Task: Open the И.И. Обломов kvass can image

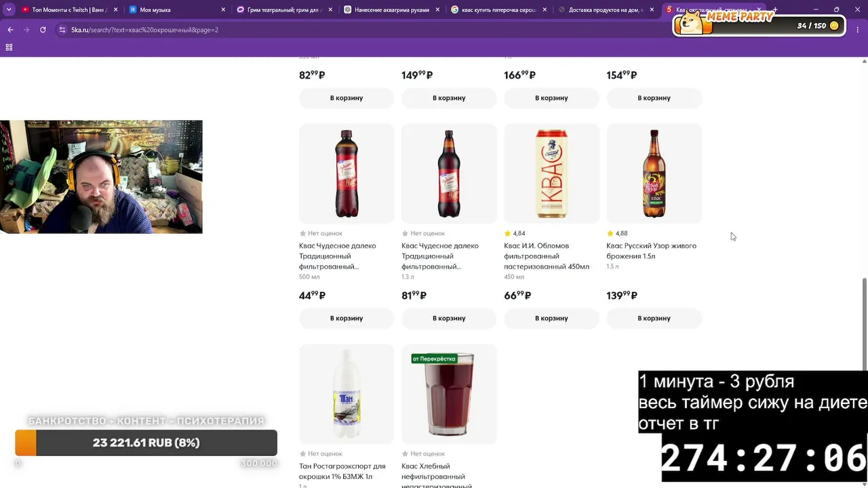Action: point(551,174)
